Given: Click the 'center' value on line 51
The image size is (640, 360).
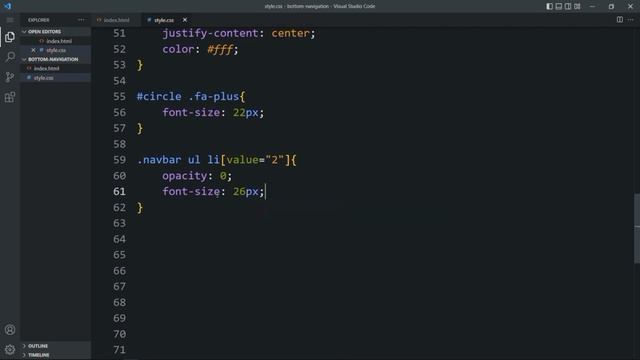Looking at the screenshot, I should point(291,33).
